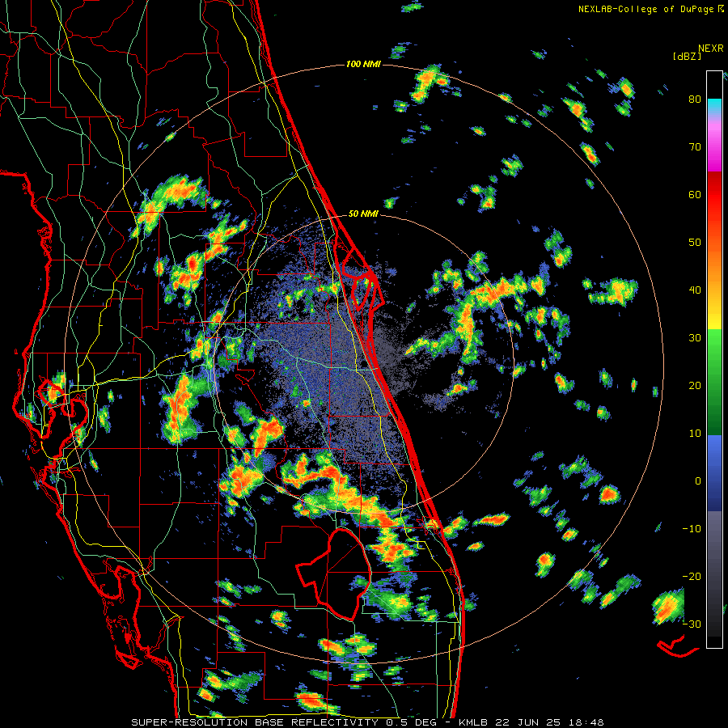Click the 10 value on the dBZ scale
The height and width of the screenshot is (728, 728).
[x=695, y=434]
